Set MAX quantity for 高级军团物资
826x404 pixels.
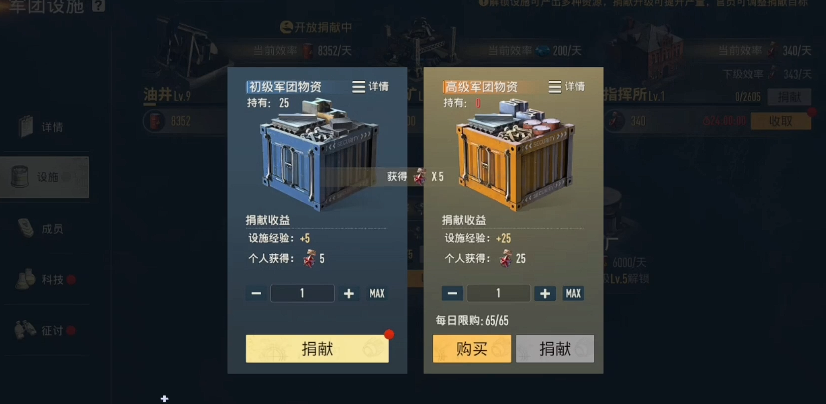click(x=573, y=293)
